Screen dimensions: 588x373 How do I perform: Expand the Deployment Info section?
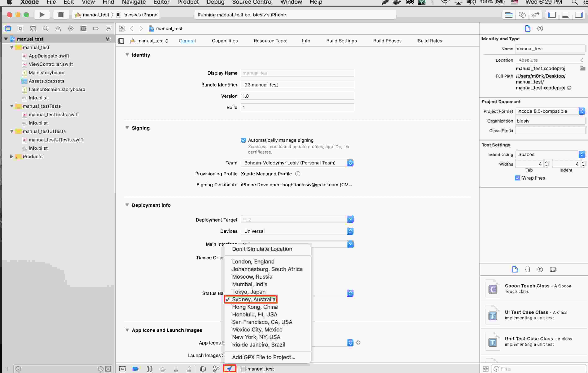click(x=127, y=205)
